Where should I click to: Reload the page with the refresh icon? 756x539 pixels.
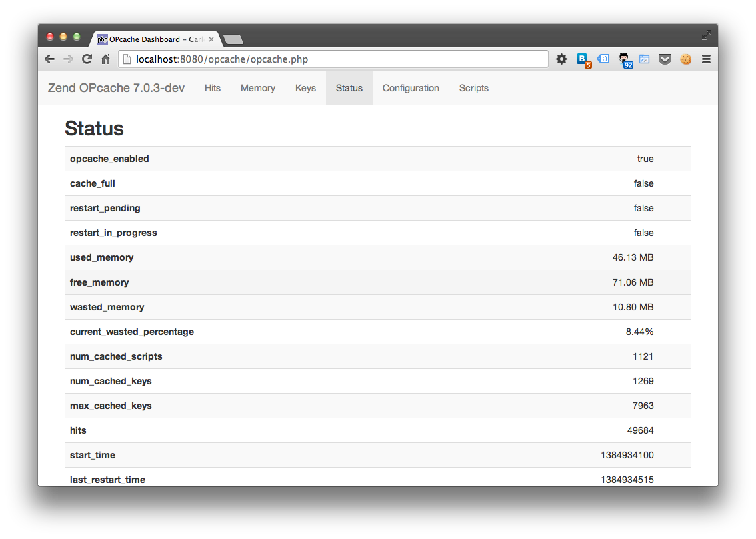pos(87,59)
